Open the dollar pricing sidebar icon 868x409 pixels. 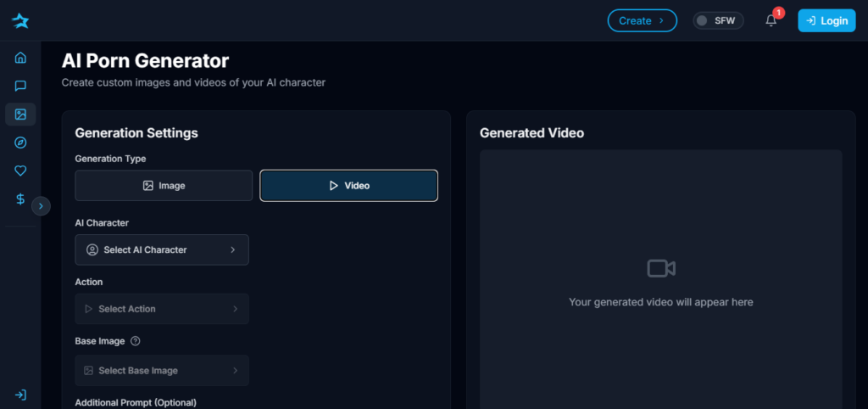click(20, 199)
